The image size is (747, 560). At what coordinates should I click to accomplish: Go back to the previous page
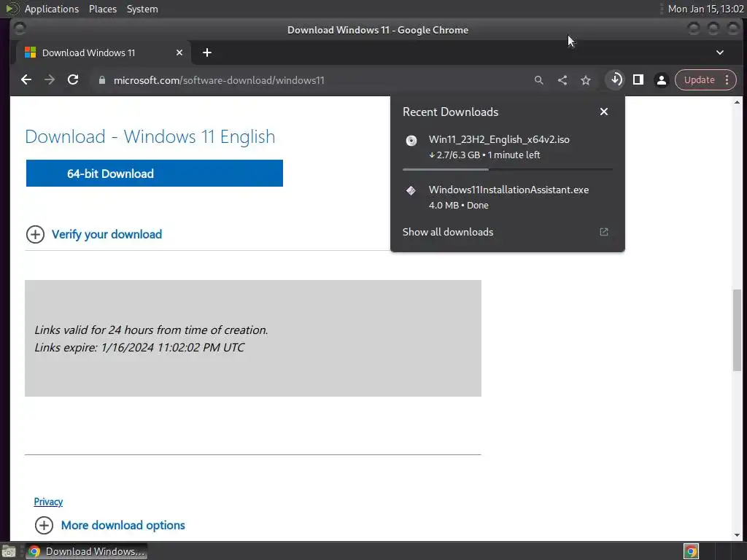pos(26,80)
